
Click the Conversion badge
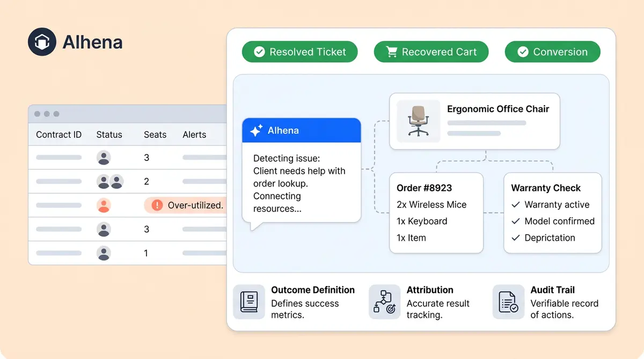552,52
